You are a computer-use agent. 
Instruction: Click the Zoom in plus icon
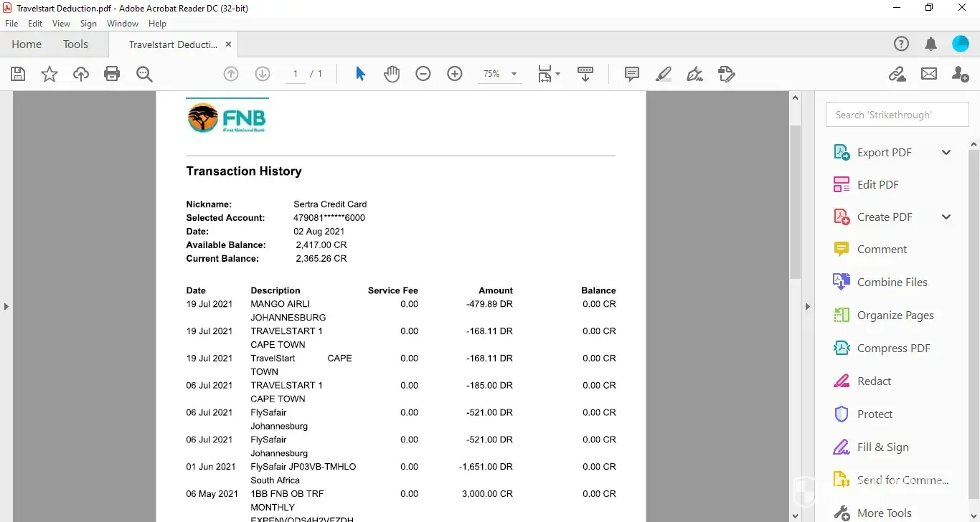455,74
